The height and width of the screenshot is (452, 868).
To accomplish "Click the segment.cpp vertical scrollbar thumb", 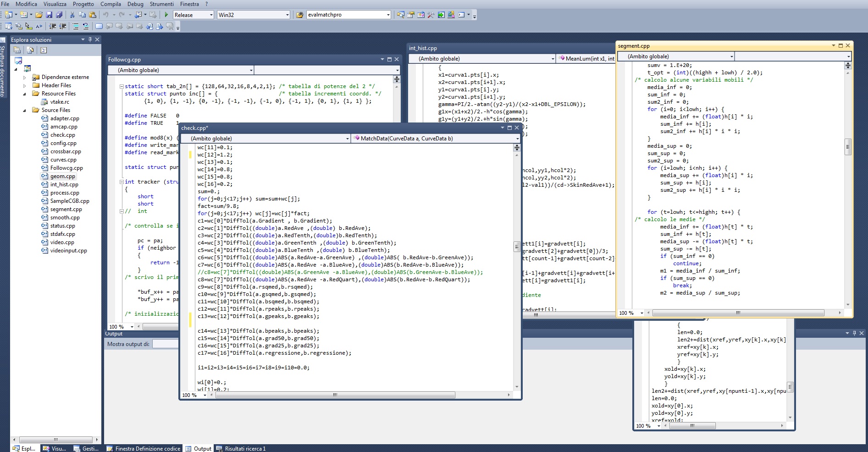I will (848, 147).
